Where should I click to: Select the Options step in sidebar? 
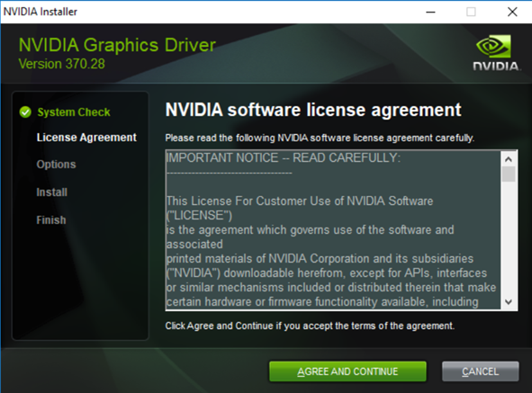click(x=57, y=165)
